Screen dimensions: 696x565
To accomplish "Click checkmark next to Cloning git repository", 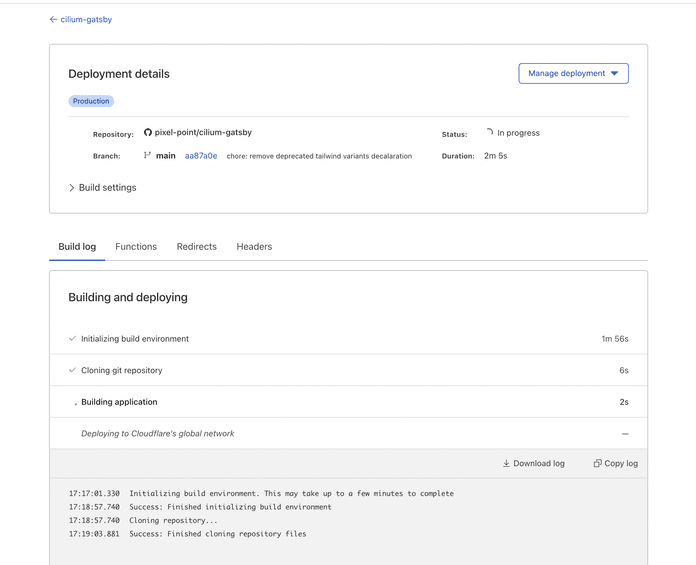I will [72, 371].
